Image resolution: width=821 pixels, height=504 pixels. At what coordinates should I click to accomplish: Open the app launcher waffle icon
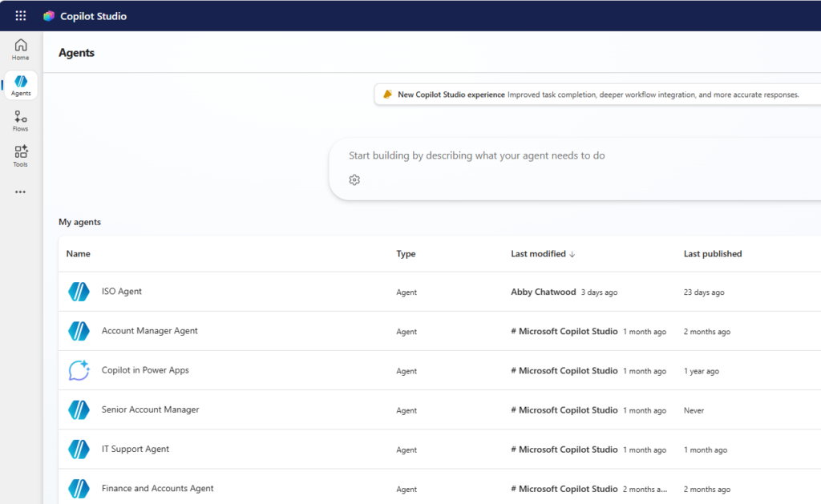click(x=20, y=16)
